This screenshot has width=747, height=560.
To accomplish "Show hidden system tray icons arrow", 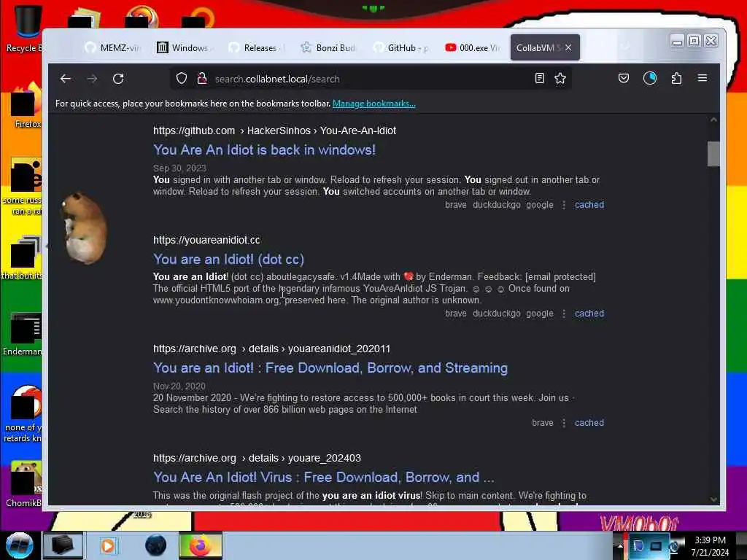I will [x=620, y=545].
